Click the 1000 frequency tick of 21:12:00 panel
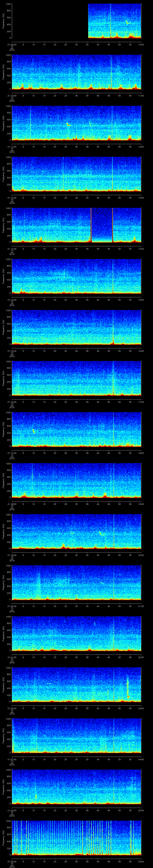 pyautogui.click(x=8, y=157)
